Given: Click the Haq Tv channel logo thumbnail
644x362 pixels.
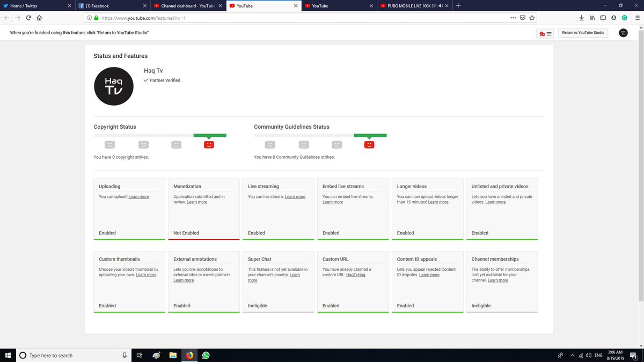Looking at the screenshot, I should (113, 86).
